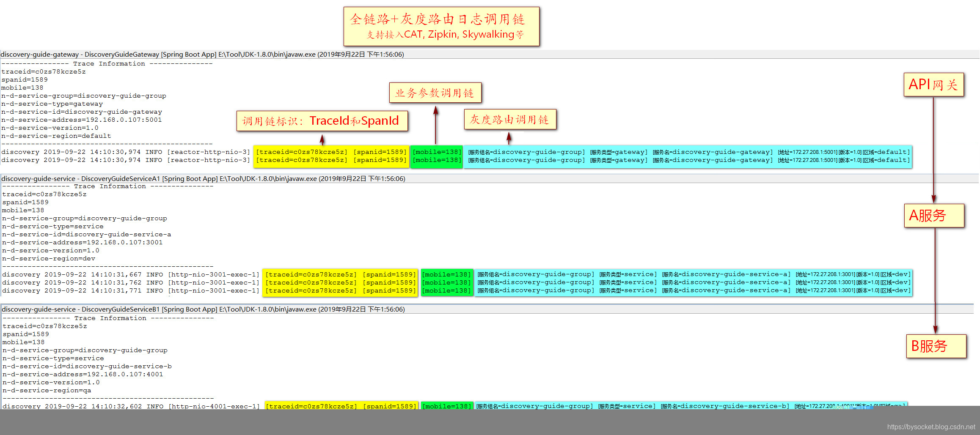Click the spanid=1589 yellow segment in service B log
Image resolution: width=980 pixels, height=435 pixels.
(389, 406)
